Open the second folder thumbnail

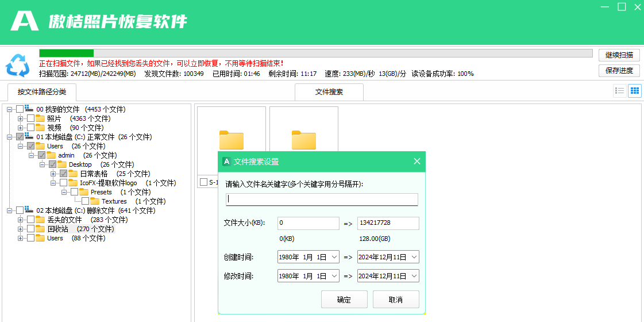click(x=304, y=140)
